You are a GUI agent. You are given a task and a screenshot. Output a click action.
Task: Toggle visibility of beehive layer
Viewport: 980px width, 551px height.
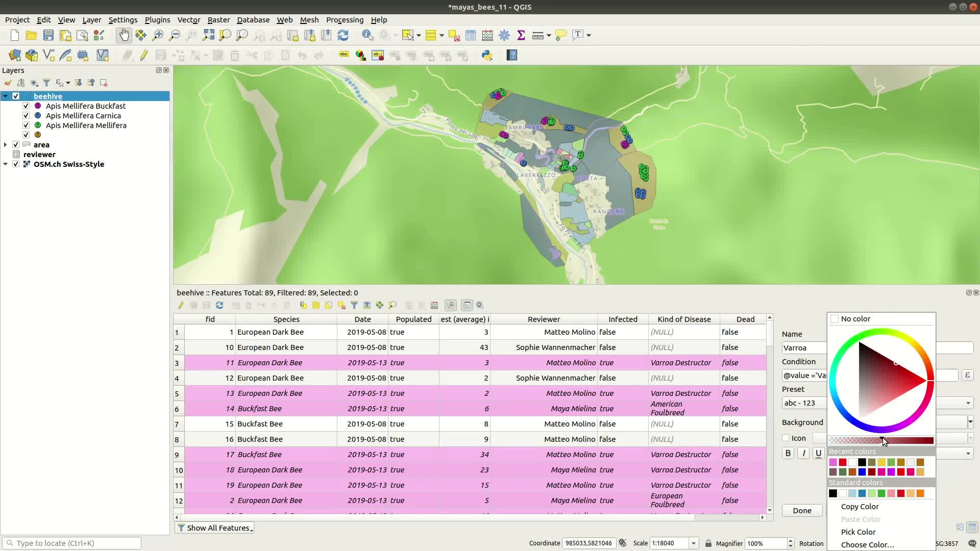[15, 95]
